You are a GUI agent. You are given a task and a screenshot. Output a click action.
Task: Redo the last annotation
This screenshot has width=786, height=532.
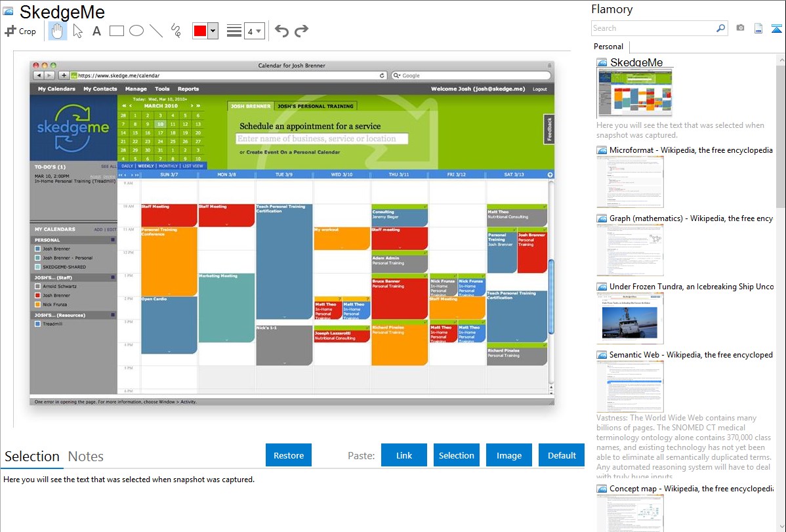pos(301,31)
